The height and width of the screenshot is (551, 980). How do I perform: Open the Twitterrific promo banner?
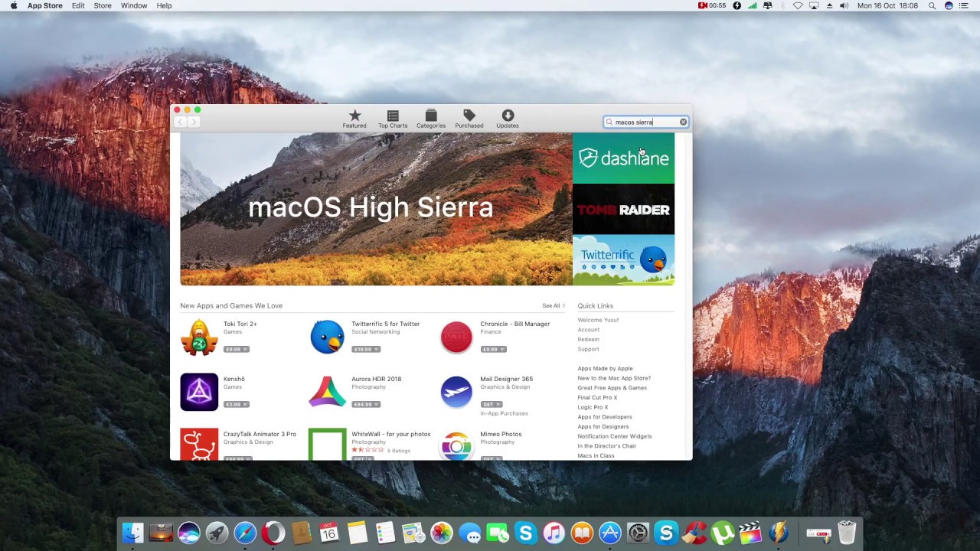pos(623,260)
